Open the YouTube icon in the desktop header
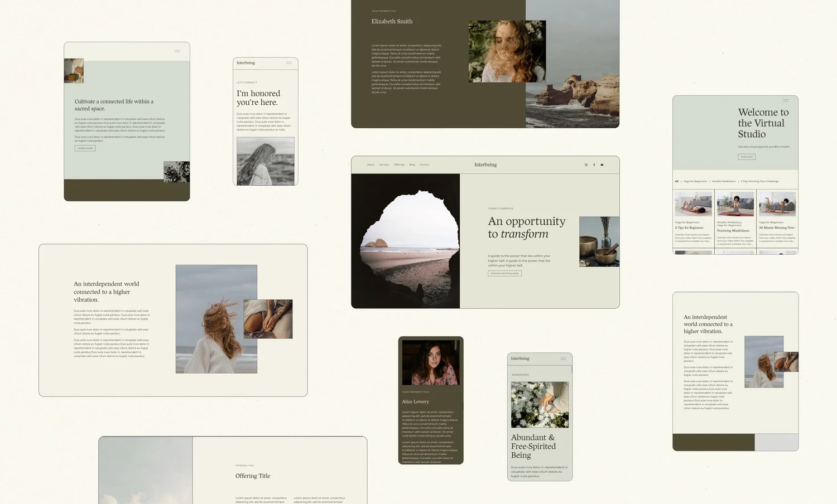Viewport: 837px width, 504px height. coord(601,165)
